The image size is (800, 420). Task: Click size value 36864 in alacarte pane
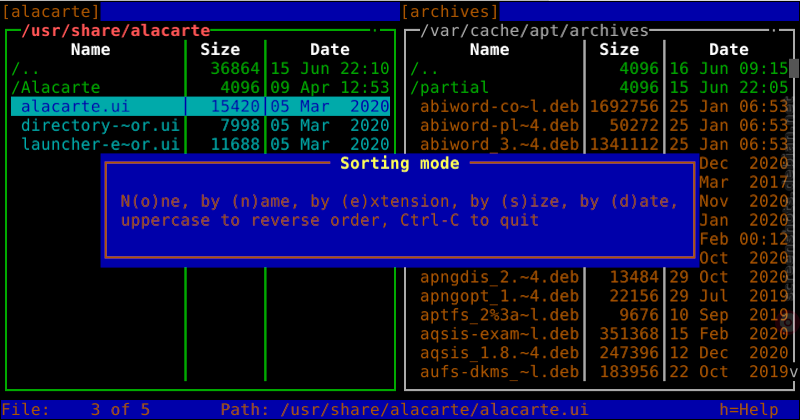[235, 68]
